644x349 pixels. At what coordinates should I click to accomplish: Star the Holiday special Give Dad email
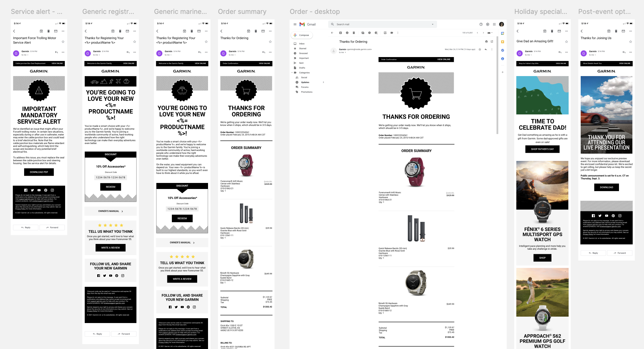(x=567, y=42)
